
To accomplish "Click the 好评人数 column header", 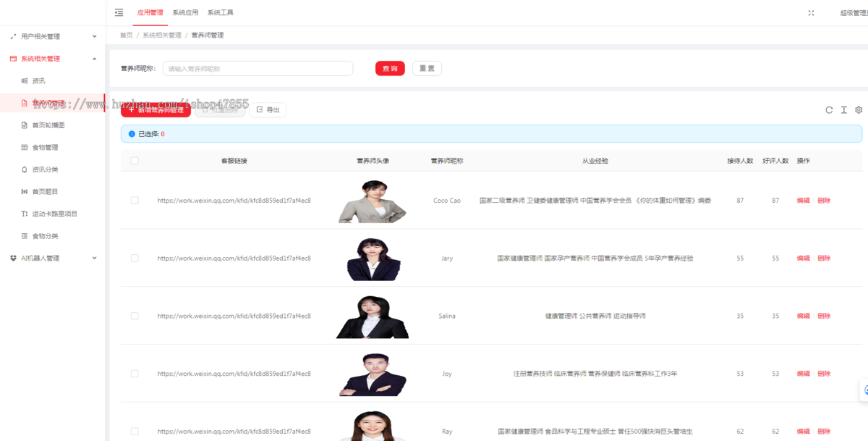I will pyautogui.click(x=775, y=161).
